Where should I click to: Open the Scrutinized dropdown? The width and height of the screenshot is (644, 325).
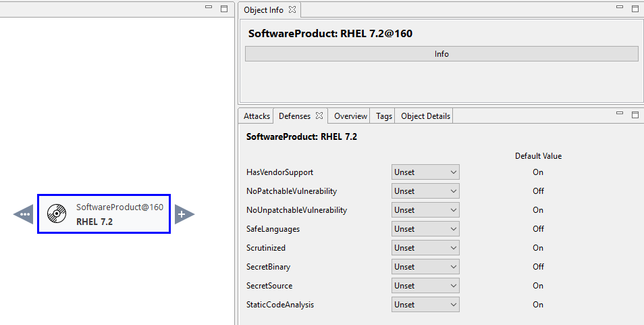point(425,248)
